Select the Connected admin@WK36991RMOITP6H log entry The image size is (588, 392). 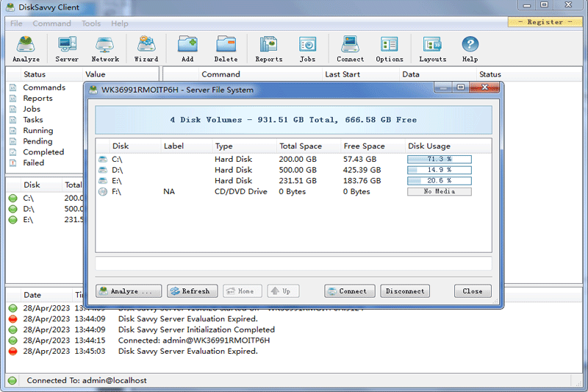coord(194,341)
